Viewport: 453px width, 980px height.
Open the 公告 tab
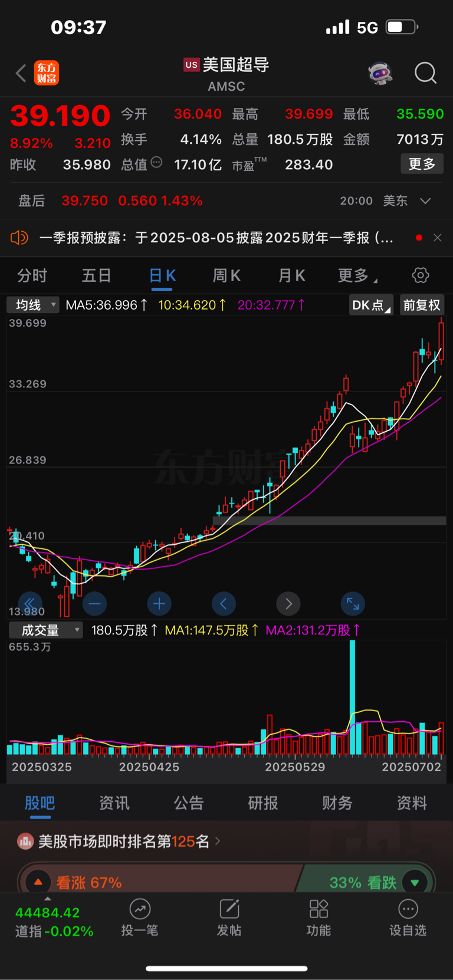(188, 803)
